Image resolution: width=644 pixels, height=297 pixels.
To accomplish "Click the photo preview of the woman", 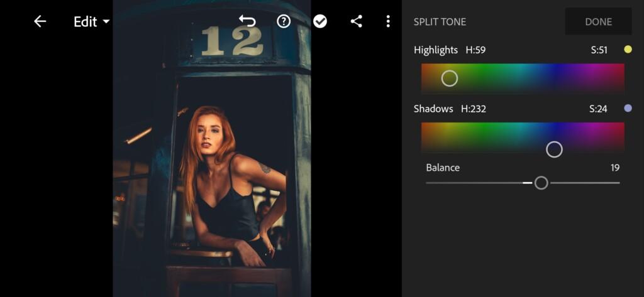I will point(212,148).
